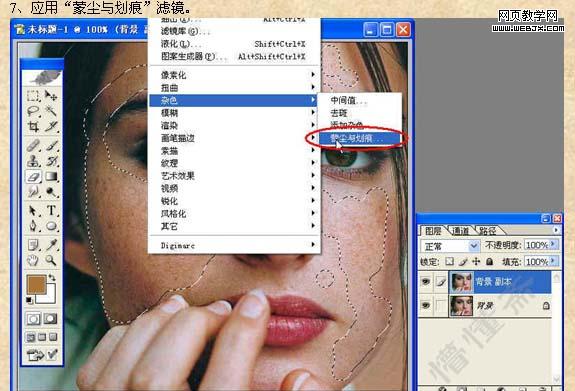Switch to Full Screen with menu bar mode
Image resolution: width=575 pixels, height=391 pixels.
click(42, 337)
